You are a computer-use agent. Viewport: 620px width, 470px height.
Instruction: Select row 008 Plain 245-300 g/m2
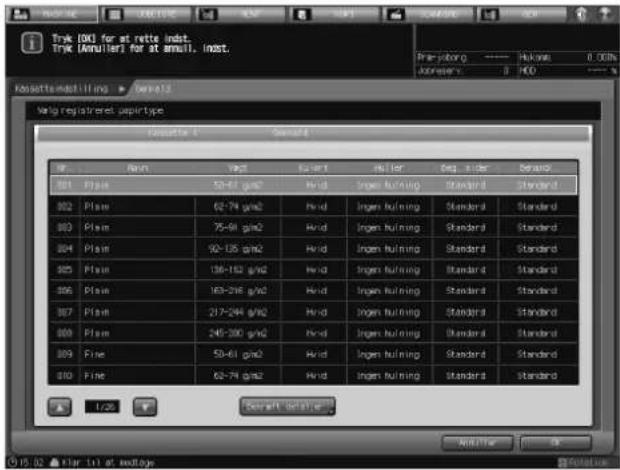pyautogui.click(x=313, y=333)
